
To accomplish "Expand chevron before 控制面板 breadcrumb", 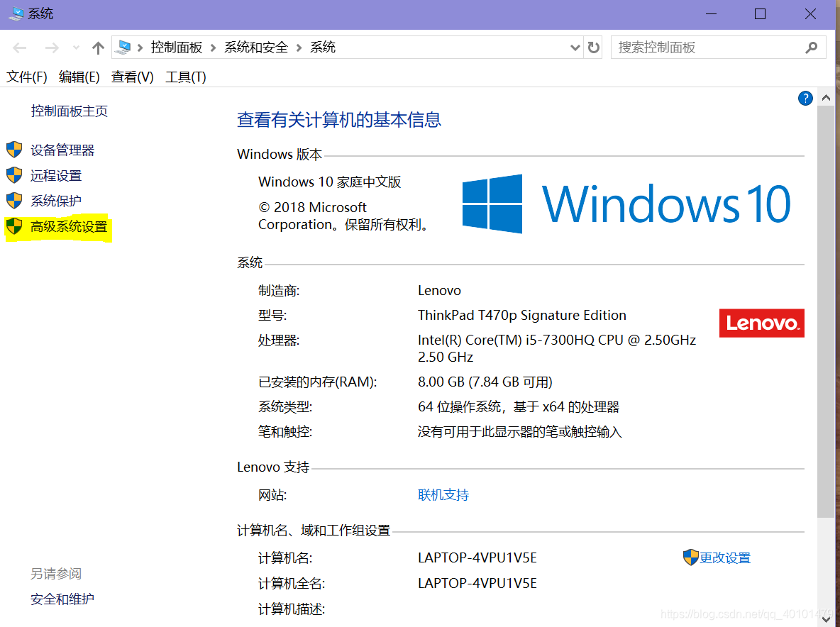I will [140, 48].
